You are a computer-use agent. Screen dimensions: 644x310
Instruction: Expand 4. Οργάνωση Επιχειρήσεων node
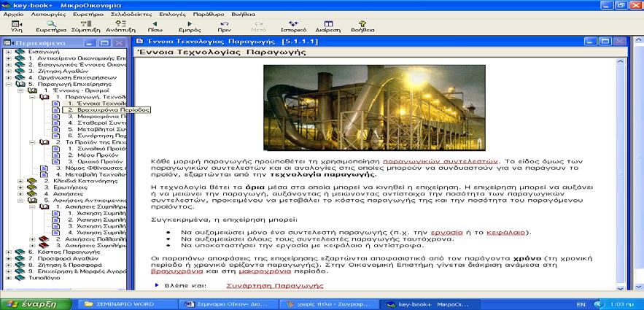pos(8,77)
